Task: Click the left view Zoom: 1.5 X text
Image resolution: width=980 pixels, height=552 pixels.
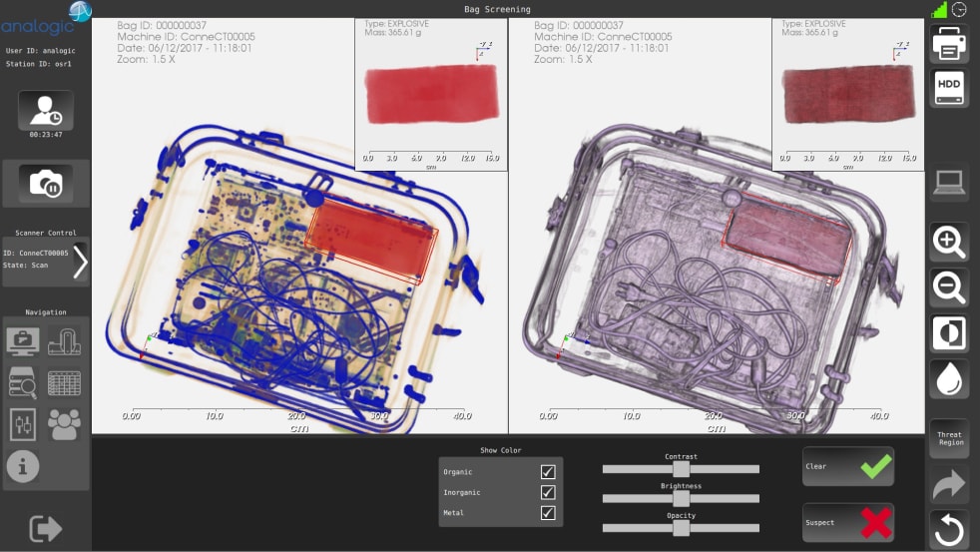Action: [x=146, y=59]
